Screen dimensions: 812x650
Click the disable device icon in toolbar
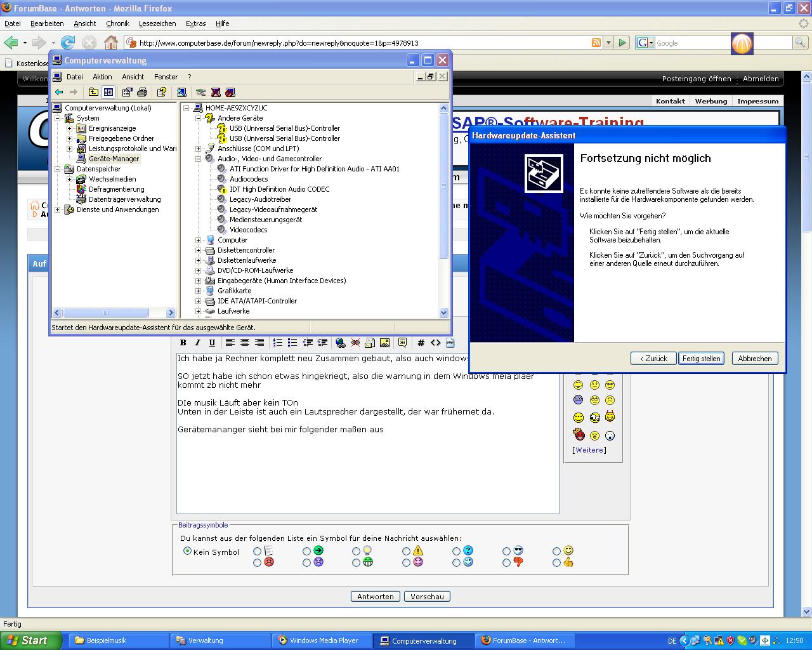coord(230,92)
